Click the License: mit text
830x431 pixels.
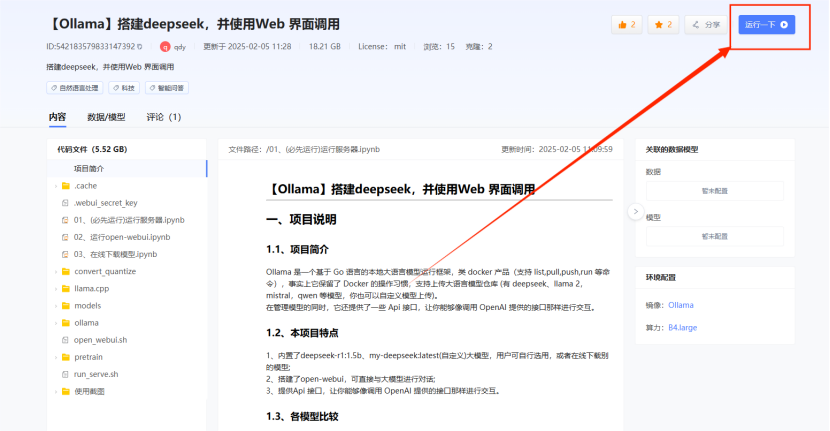382,47
